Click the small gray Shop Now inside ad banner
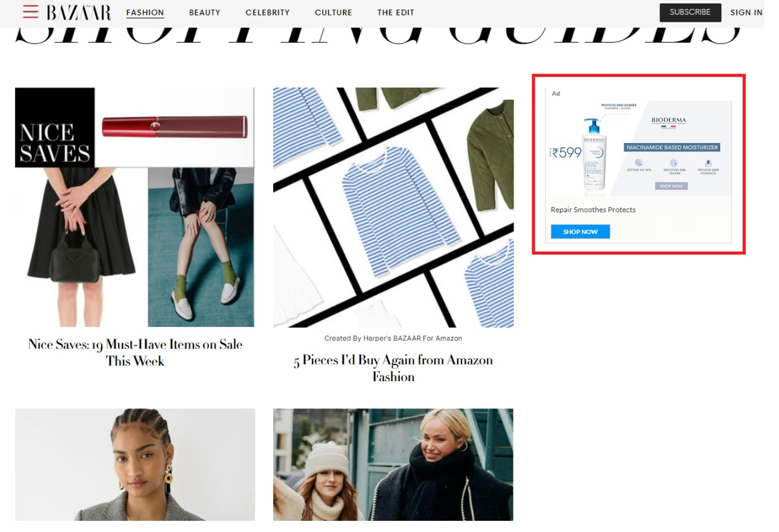The height and width of the screenshot is (532, 779). pyautogui.click(x=671, y=186)
